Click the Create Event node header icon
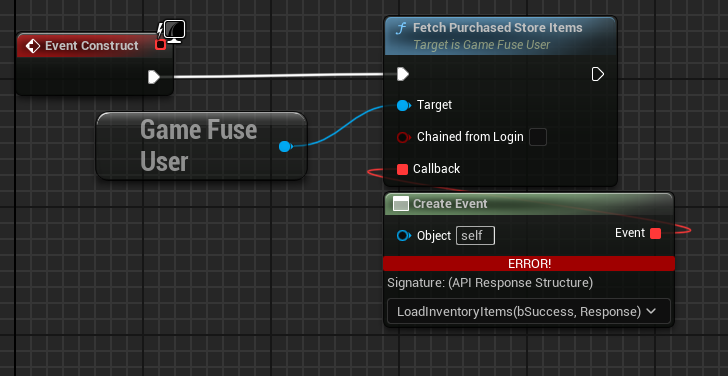 [401, 204]
